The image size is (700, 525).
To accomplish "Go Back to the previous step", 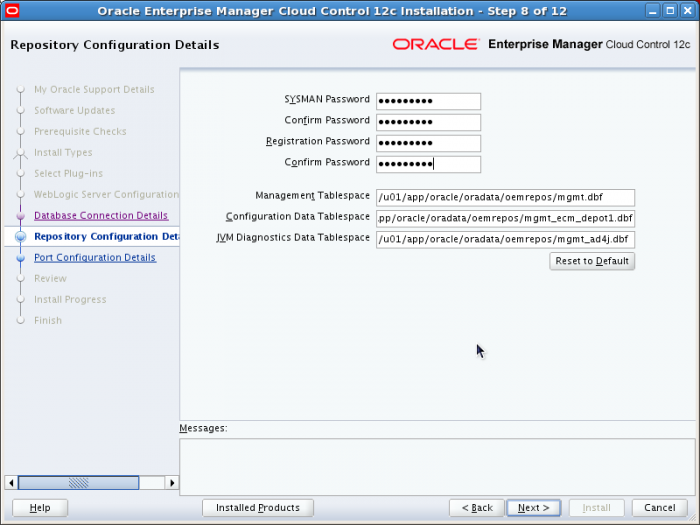I will click(x=477, y=508).
